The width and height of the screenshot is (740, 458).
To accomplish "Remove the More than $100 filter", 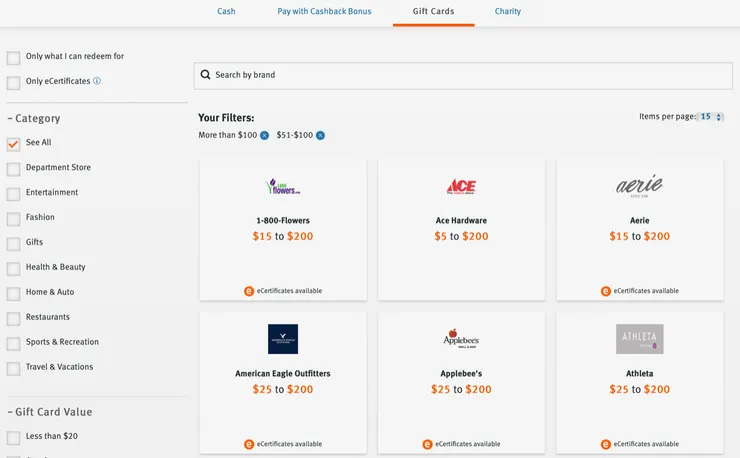I will pos(265,135).
